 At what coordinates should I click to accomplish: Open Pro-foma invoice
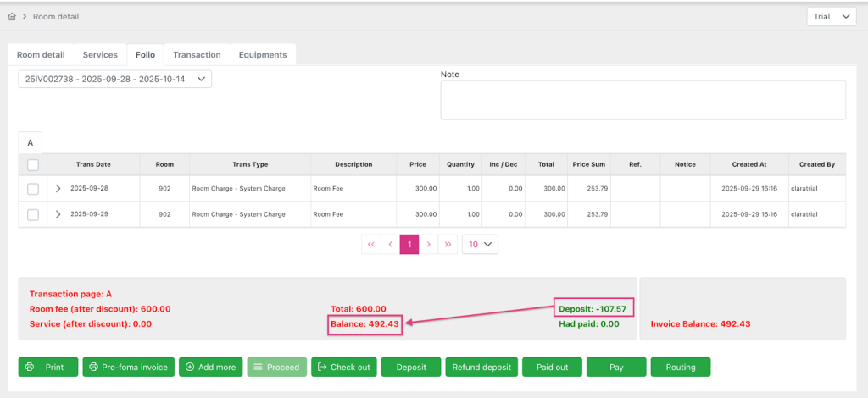coord(127,367)
